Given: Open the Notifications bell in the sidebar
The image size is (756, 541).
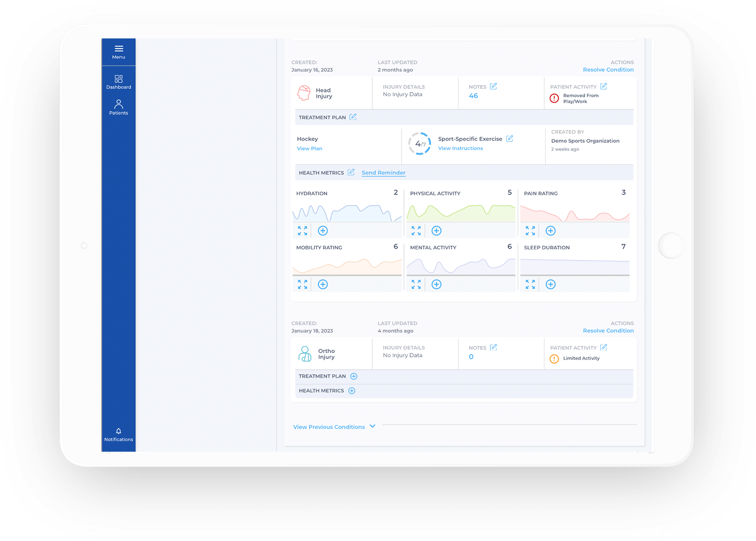Looking at the screenshot, I should coord(118,435).
